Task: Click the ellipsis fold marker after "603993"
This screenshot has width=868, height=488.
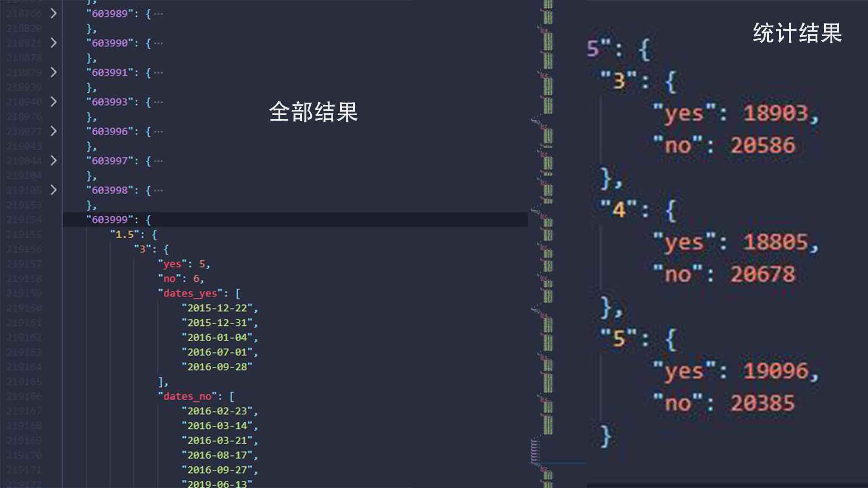Action: coord(158,102)
